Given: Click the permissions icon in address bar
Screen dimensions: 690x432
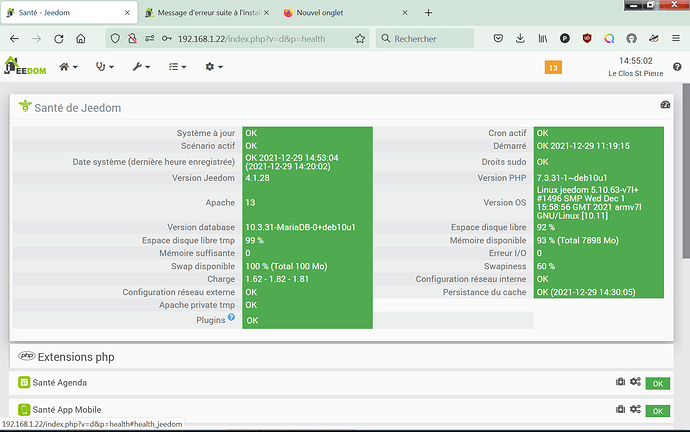Looking at the screenshot, I should (150, 39).
